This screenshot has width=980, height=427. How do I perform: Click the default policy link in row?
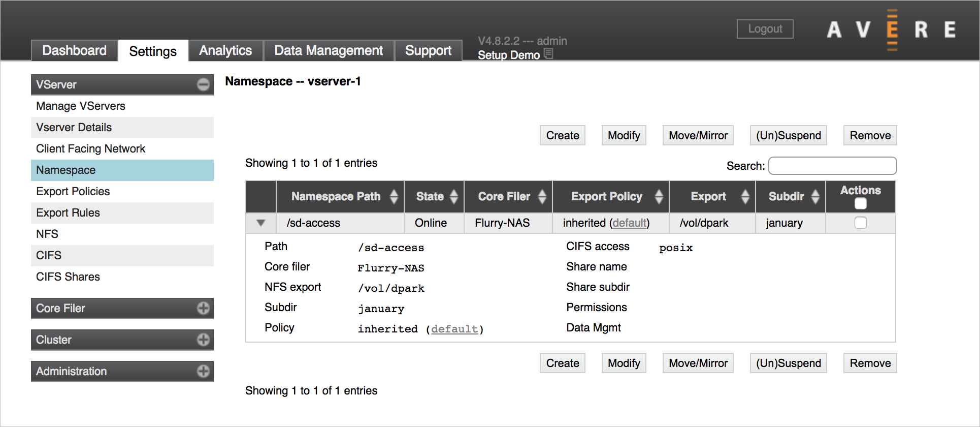[630, 223]
